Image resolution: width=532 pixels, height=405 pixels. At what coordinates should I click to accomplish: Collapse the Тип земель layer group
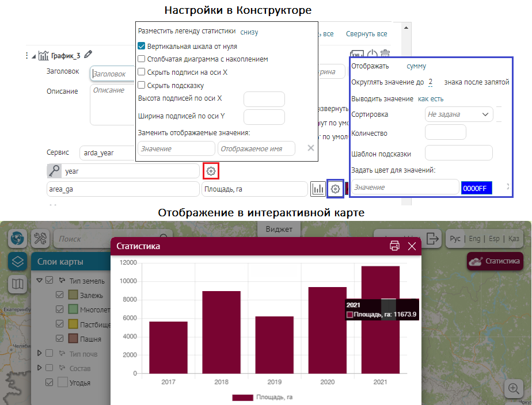(39, 281)
